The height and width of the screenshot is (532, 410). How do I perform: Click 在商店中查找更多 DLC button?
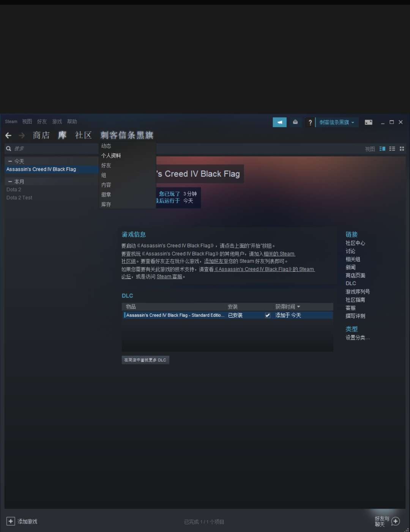[x=145, y=360]
